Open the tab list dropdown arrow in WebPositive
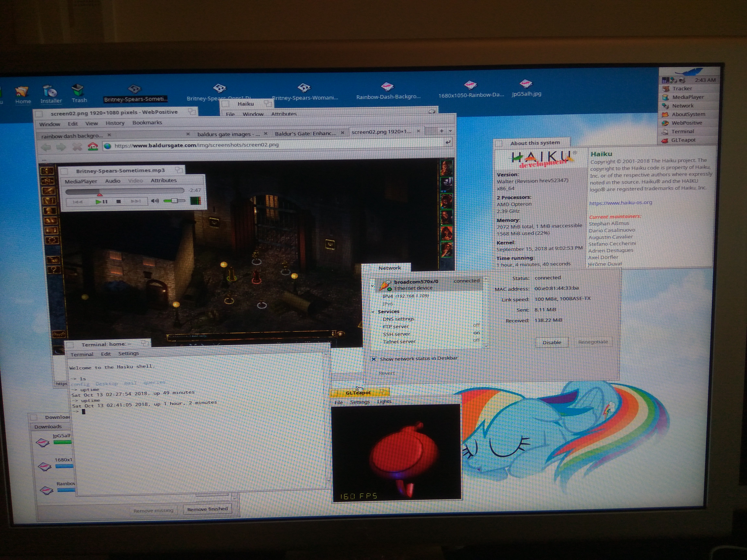The height and width of the screenshot is (560, 747). 450,131
